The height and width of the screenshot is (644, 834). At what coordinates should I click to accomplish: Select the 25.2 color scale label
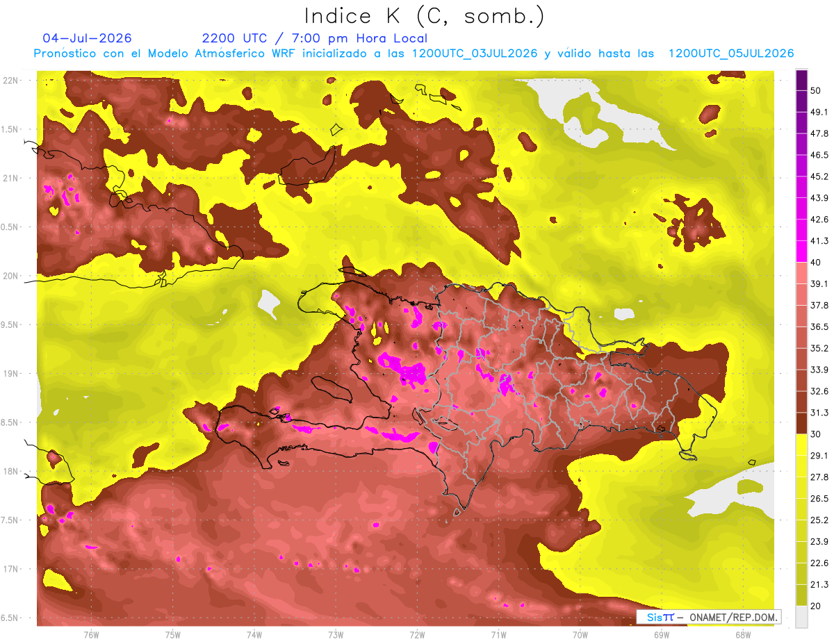click(819, 520)
